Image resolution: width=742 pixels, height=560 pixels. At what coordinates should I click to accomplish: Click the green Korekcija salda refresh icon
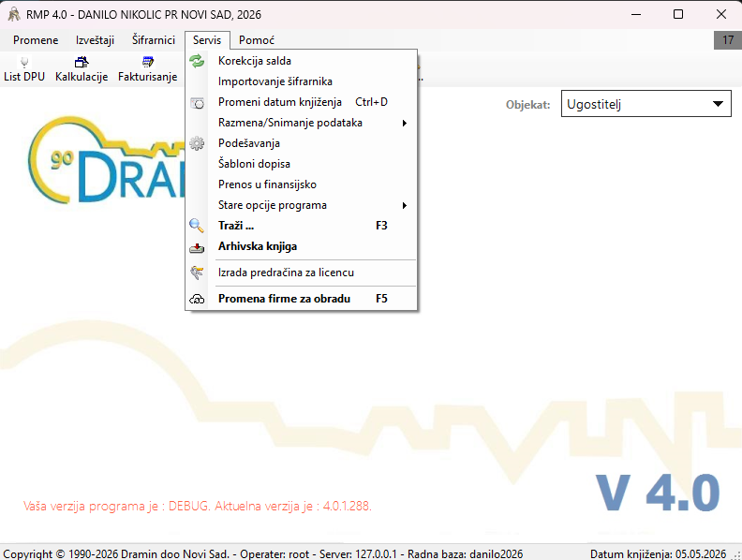[197, 61]
